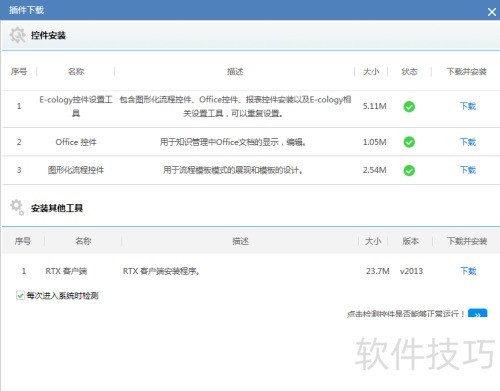Image resolution: width=500 pixels, height=391 pixels.
Task: Click green status check for E-cology控件设置工具
Action: click(x=409, y=107)
